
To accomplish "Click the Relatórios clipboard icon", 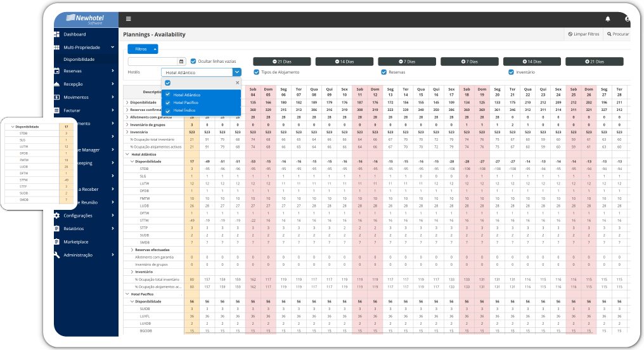I will pyautogui.click(x=57, y=229).
